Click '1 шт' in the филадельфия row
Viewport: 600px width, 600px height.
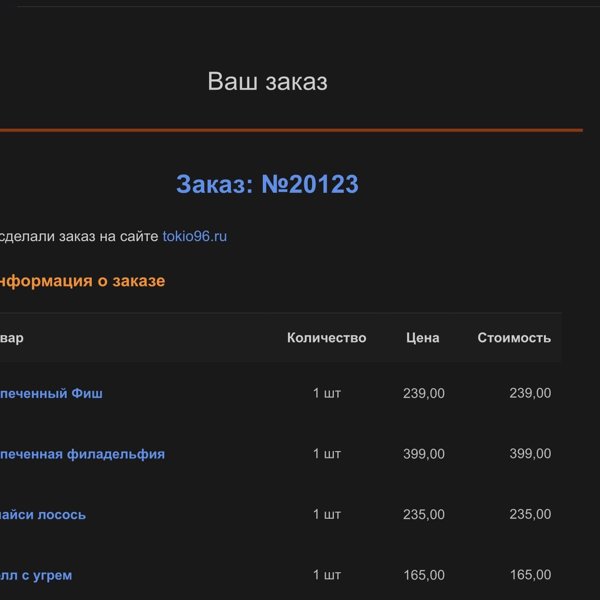coord(327,454)
